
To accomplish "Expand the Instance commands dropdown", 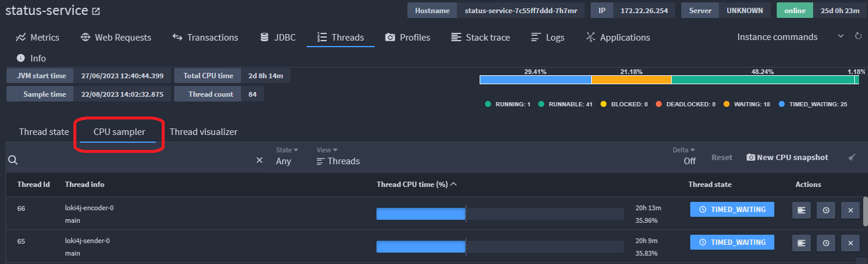I will [841, 36].
